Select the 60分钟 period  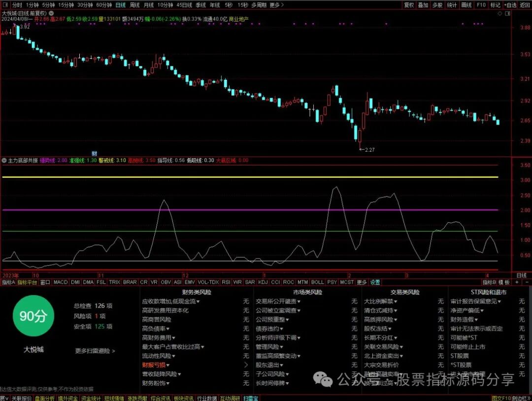104,5
